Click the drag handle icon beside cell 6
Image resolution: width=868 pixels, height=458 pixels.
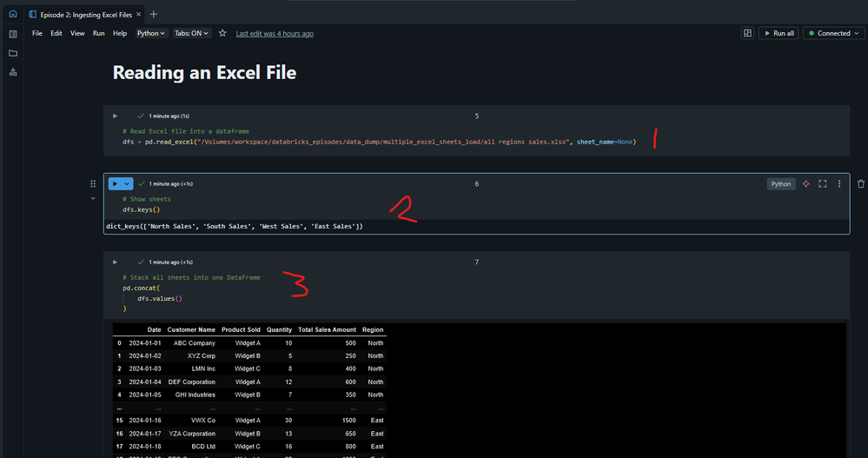pos(93,184)
